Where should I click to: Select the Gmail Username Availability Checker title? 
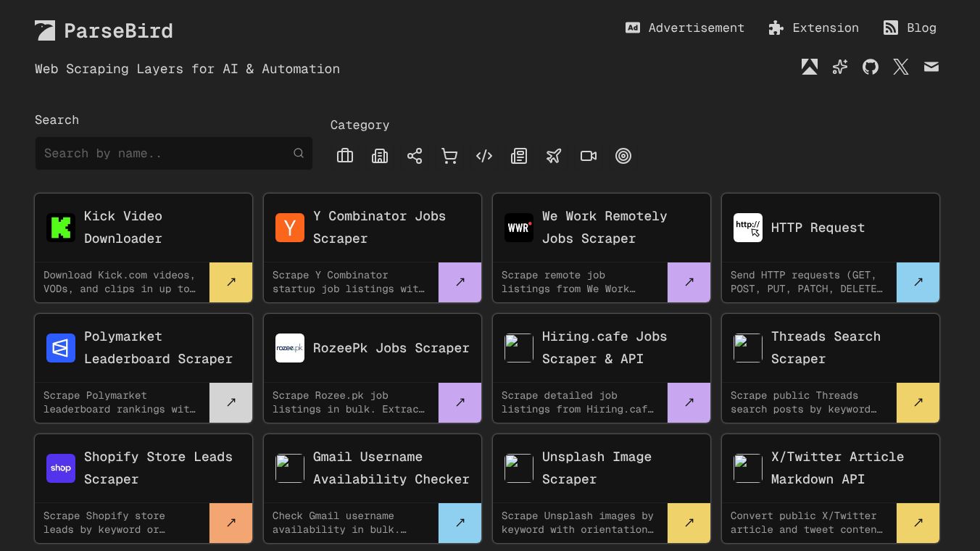(391, 468)
